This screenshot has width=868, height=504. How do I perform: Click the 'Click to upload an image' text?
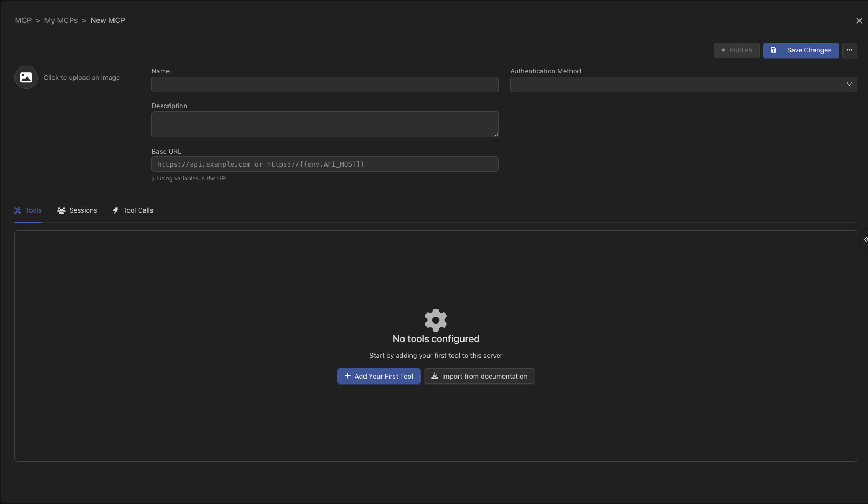tap(82, 78)
